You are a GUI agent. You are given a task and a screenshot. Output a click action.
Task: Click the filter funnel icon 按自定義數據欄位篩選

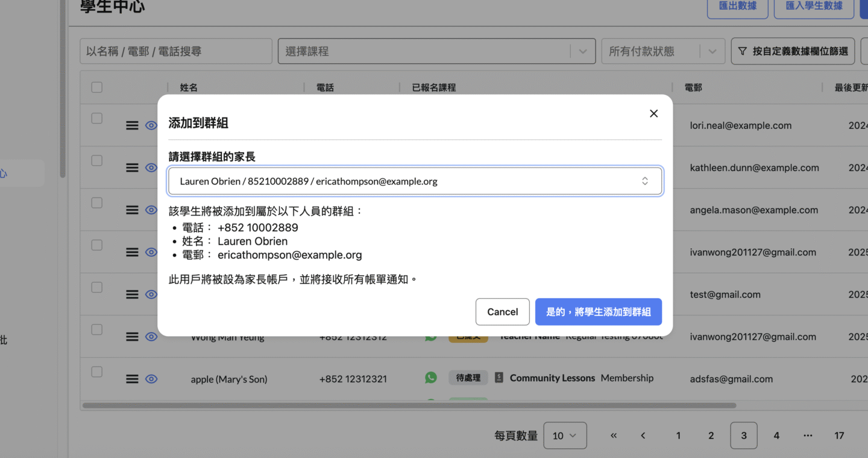(x=743, y=51)
